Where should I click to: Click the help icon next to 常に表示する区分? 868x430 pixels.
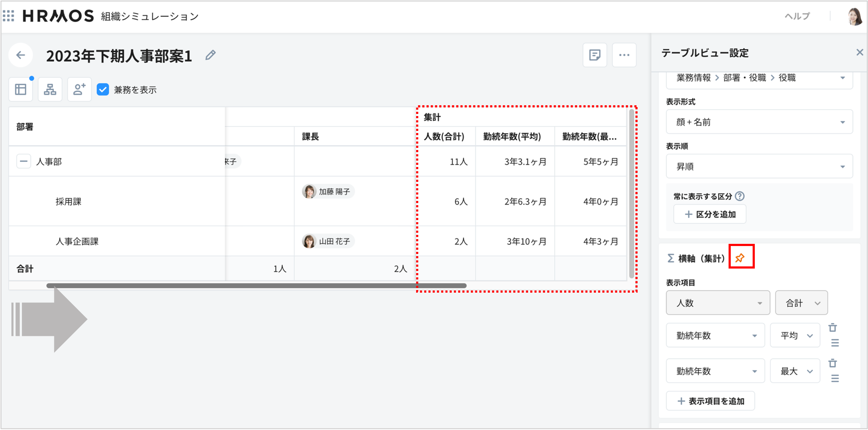pyautogui.click(x=740, y=196)
